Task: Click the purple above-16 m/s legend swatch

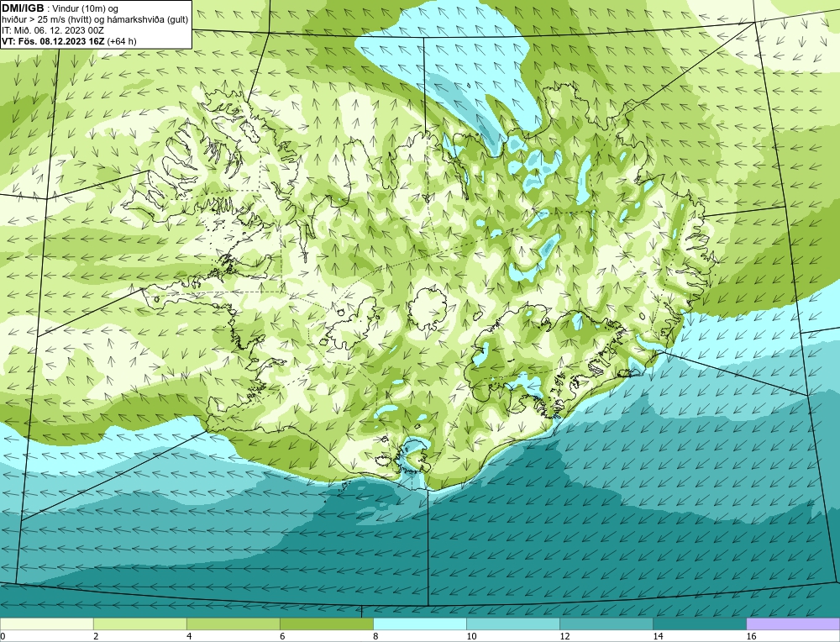Action: (793, 624)
